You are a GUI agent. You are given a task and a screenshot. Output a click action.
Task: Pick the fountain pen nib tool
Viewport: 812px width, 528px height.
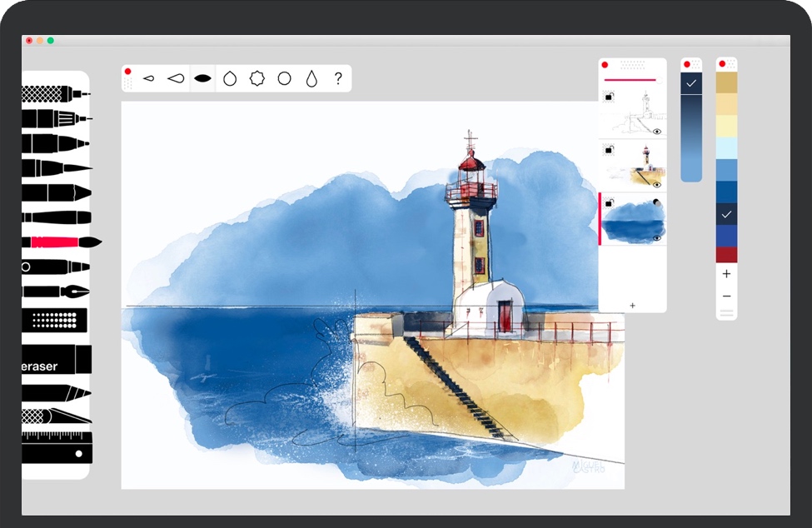point(57,291)
